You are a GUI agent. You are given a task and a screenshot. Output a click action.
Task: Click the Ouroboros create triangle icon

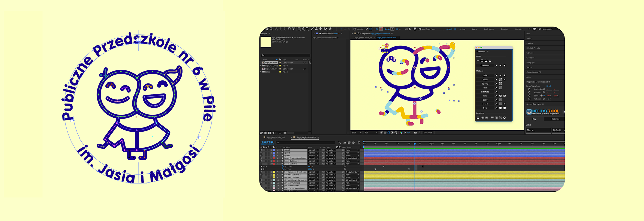tap(490, 61)
